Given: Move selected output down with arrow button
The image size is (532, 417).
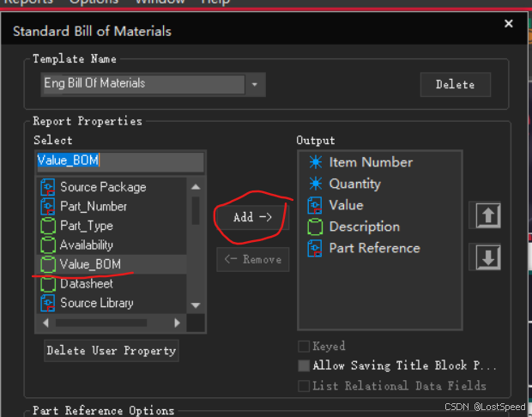Looking at the screenshot, I should click(x=487, y=257).
